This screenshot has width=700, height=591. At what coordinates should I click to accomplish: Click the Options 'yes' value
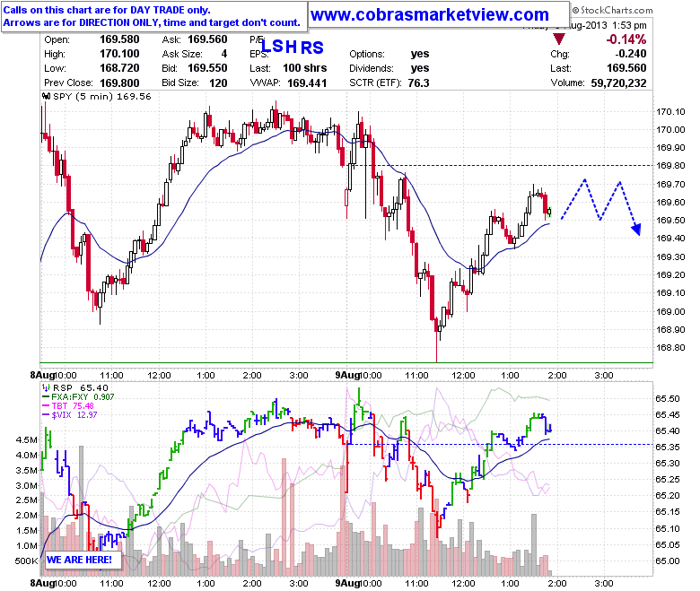click(420, 54)
